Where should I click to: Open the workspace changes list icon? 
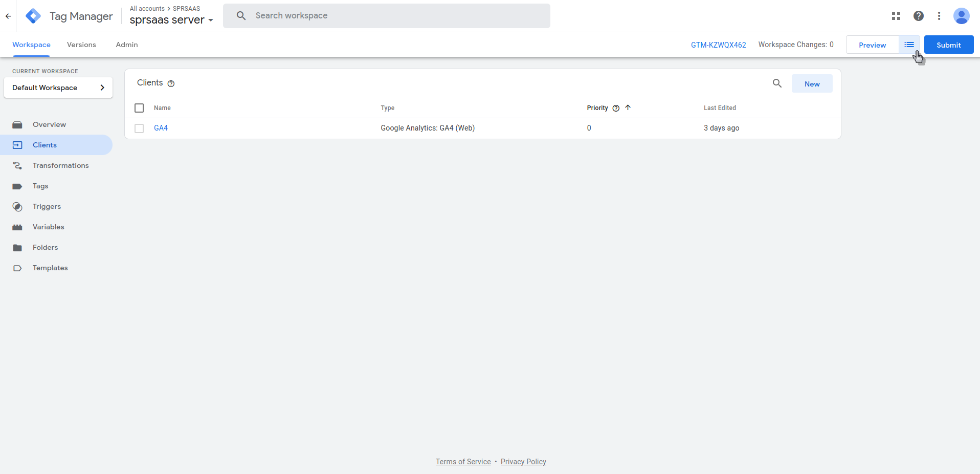click(909, 45)
